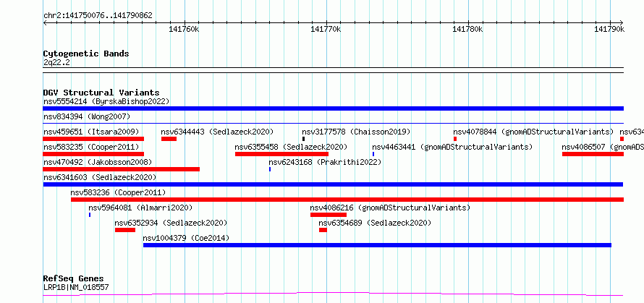644x303 pixels.
Task: Select the Cytogenetic Bands track heading
Action: click(x=86, y=54)
